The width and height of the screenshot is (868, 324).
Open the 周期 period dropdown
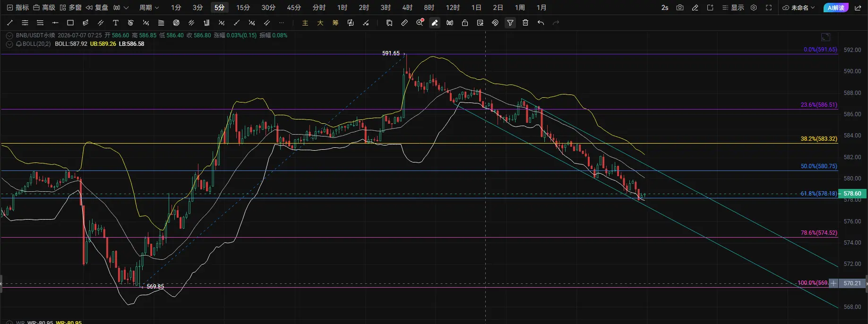click(149, 8)
